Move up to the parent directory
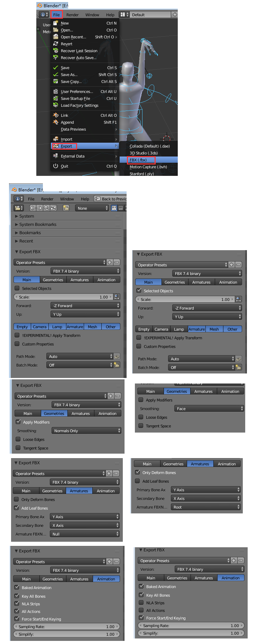Image resolution: width=258 pixels, height=644 pixels. [46, 208]
